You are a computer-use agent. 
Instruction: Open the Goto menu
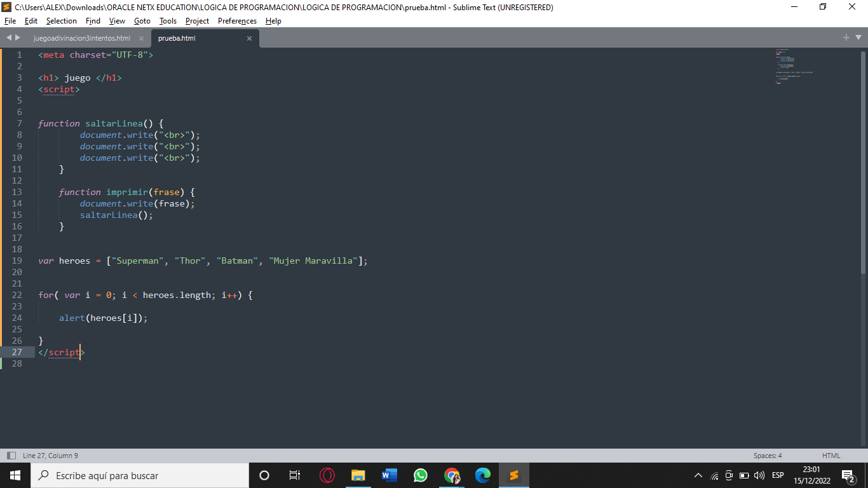tap(142, 21)
